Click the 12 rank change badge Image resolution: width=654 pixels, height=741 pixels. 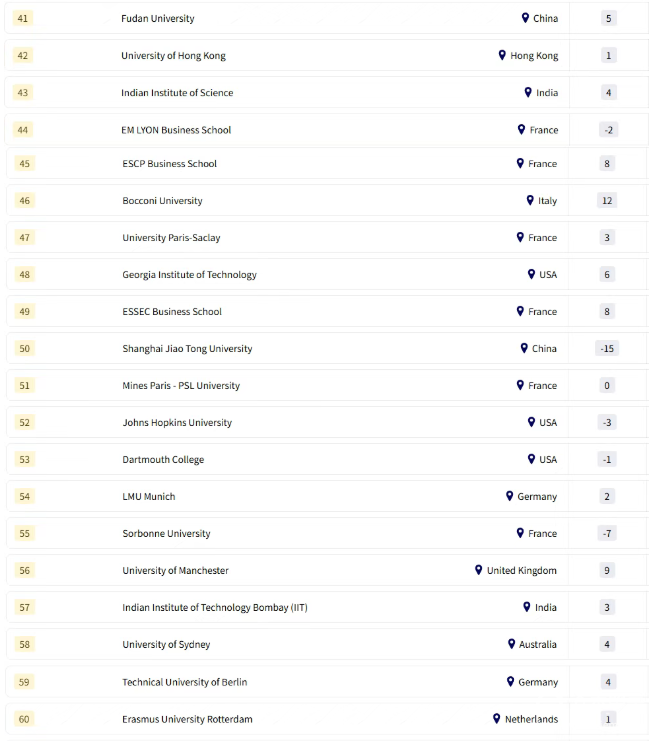607,201
